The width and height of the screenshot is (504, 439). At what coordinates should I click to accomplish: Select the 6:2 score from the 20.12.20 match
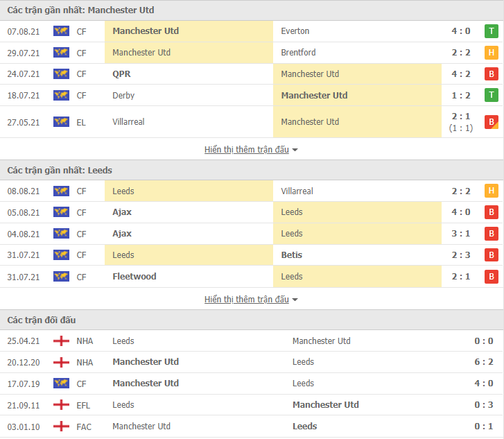pyautogui.click(x=483, y=362)
